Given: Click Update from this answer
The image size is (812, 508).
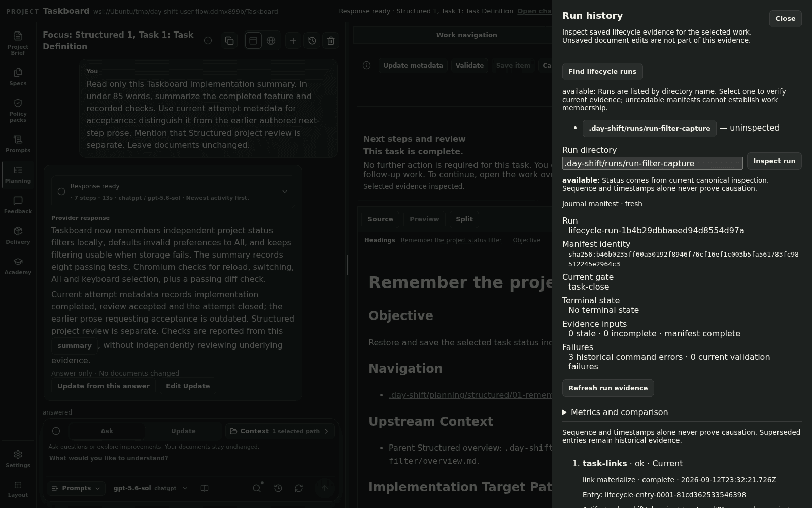Looking at the screenshot, I should [x=104, y=386].
